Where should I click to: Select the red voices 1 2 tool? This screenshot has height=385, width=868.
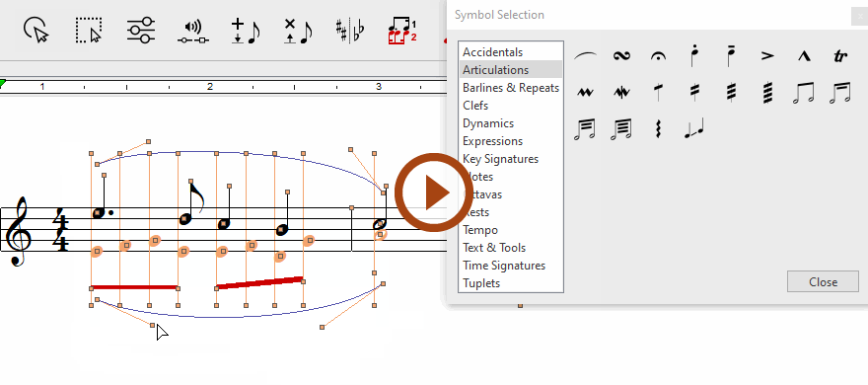[402, 31]
